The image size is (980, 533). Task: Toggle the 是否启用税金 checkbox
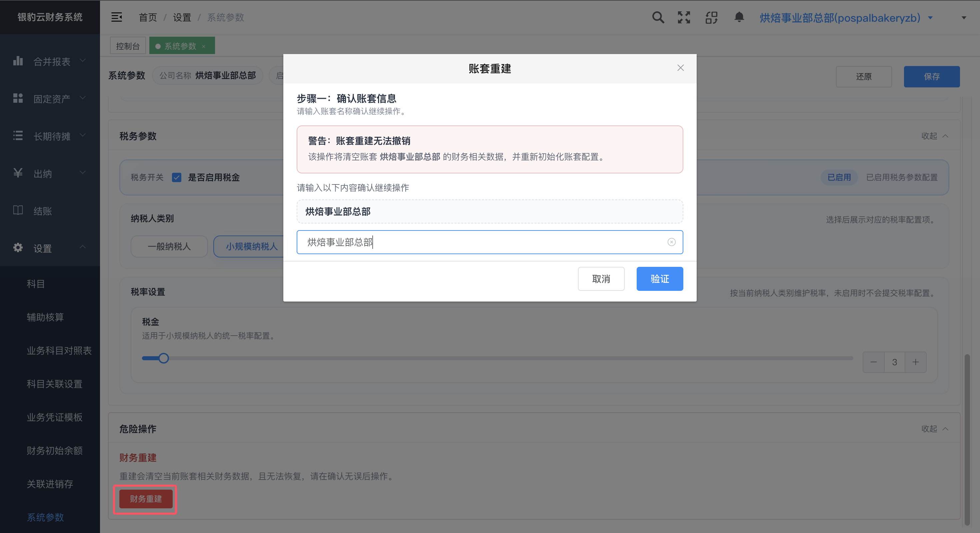[177, 177]
